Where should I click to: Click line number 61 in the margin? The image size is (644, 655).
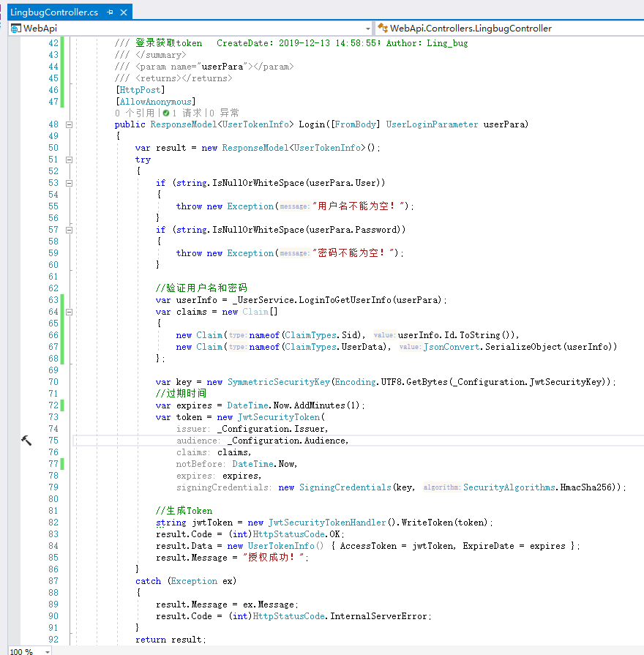click(x=53, y=277)
